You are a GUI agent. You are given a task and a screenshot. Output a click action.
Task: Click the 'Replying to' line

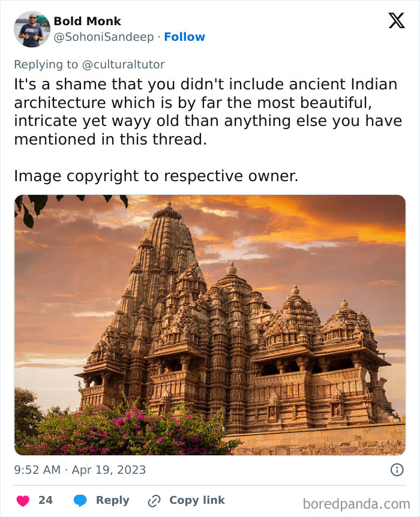(x=89, y=64)
